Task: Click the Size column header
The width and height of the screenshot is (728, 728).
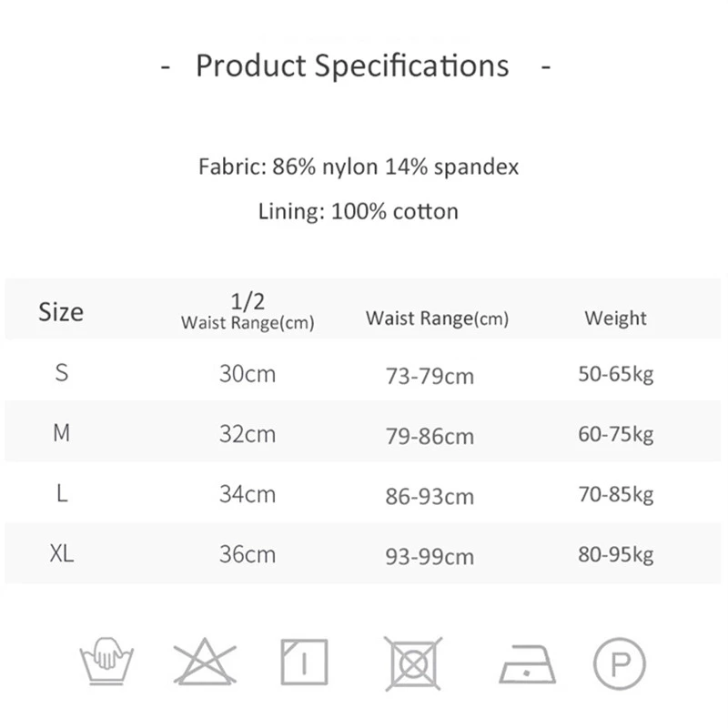Action: tap(61, 312)
